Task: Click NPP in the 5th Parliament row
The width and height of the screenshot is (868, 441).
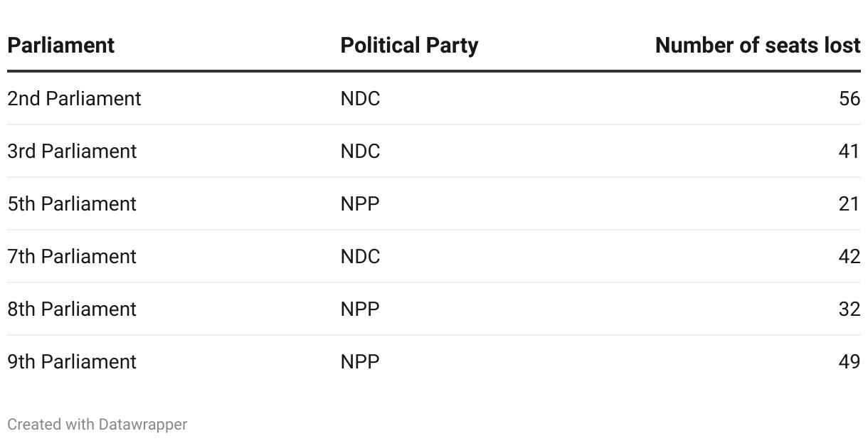Action: [x=360, y=203]
